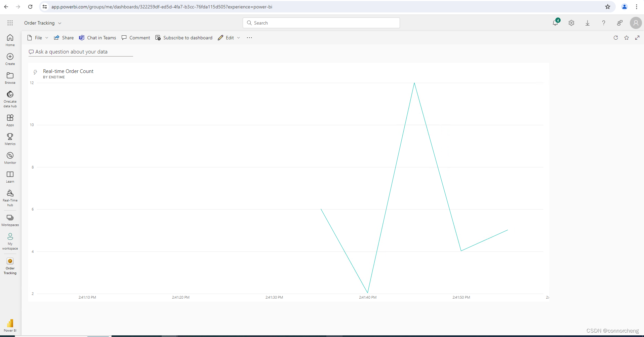The height and width of the screenshot is (337, 644).
Task: Open the feedback icon
Action: (x=620, y=23)
